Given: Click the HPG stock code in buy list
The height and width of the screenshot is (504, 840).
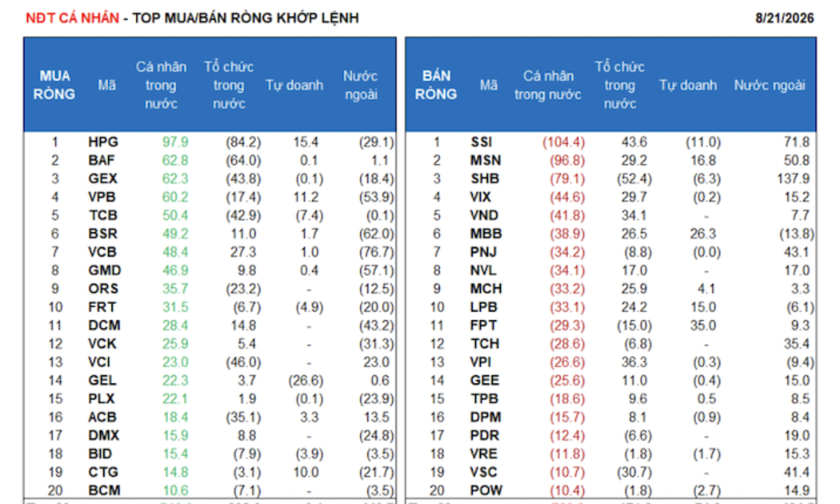Looking at the screenshot, I should click(103, 142).
